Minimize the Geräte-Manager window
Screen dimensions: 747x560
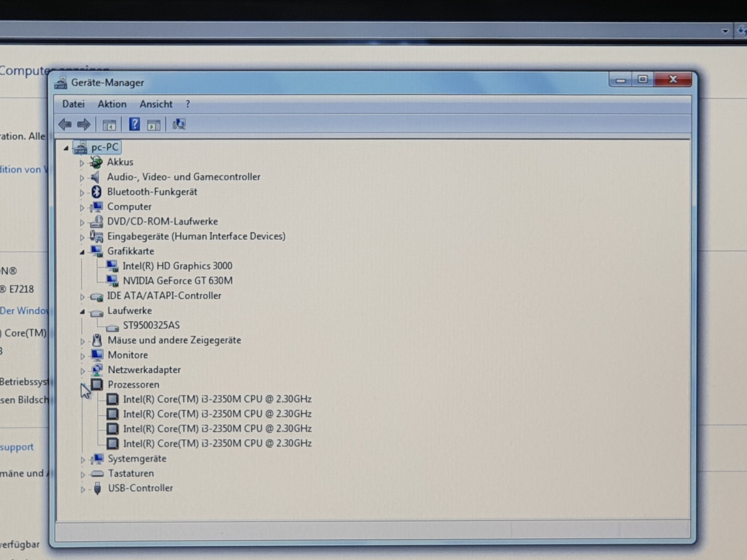point(620,80)
